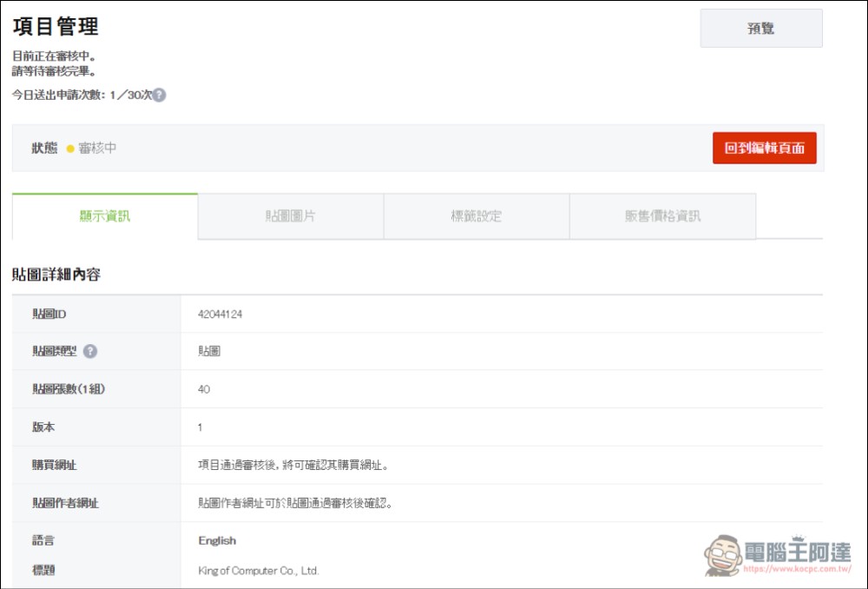
Task: Click the 貼圖張數 value 40
Action: (203, 388)
